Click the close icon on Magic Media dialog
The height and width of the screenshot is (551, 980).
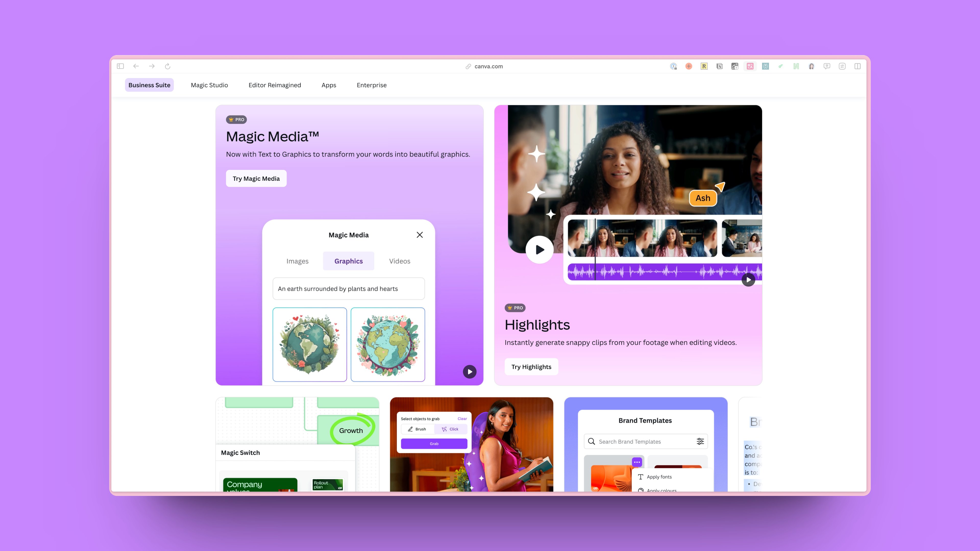(x=419, y=235)
